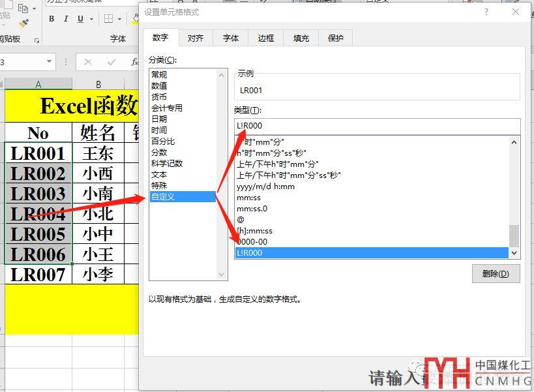Select 百分比 category
534x392 pixels.
(x=183, y=141)
